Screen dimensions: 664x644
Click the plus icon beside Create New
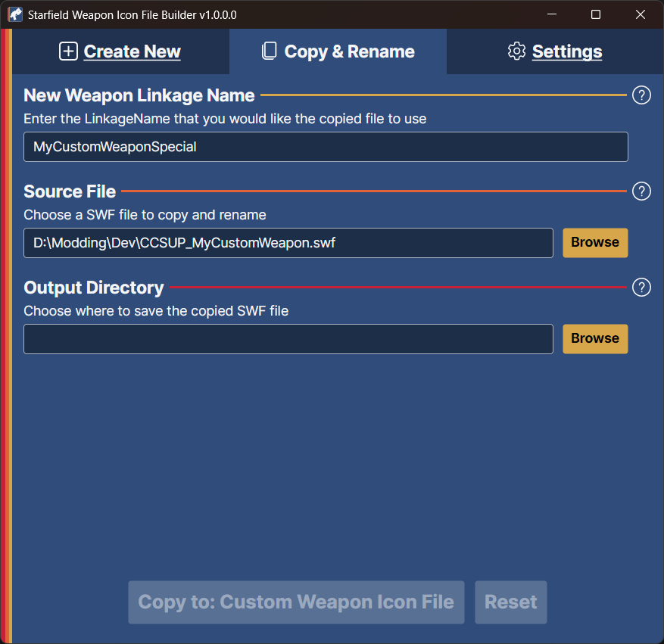point(68,51)
